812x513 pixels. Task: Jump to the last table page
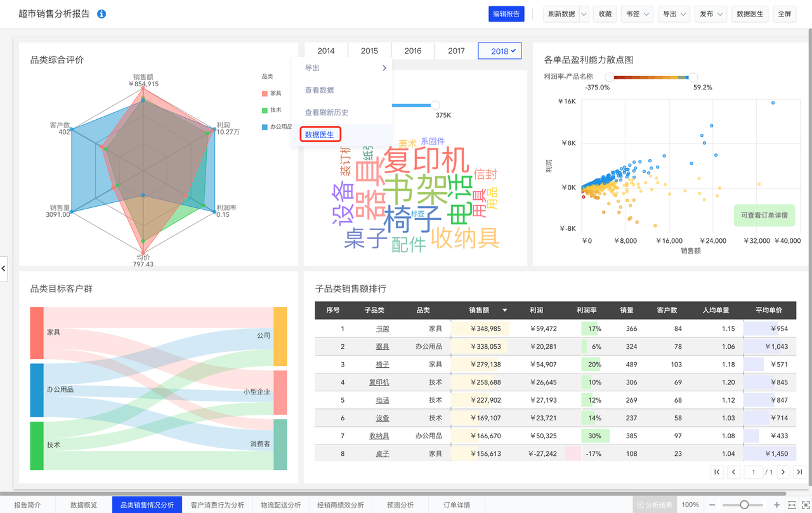pos(799,472)
